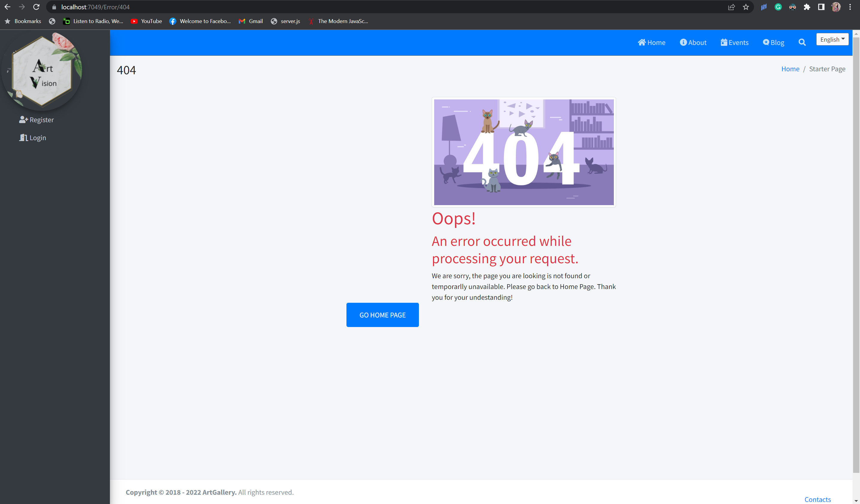Click the blue bars extension icon
The image size is (860, 504).
coord(764,7)
